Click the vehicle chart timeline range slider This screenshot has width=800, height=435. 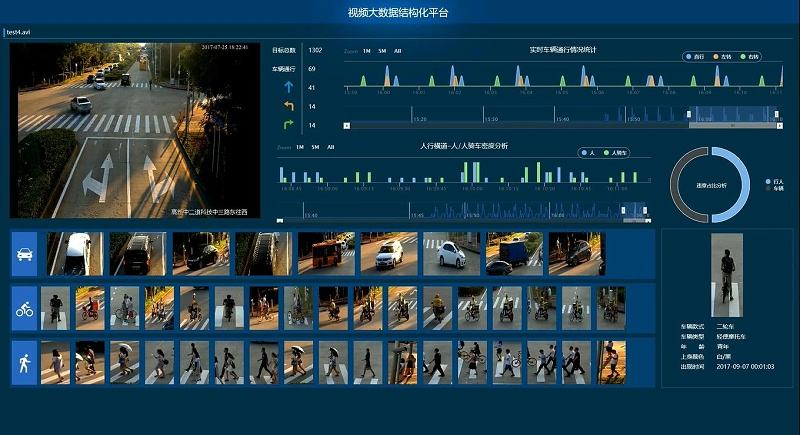tap(735, 115)
